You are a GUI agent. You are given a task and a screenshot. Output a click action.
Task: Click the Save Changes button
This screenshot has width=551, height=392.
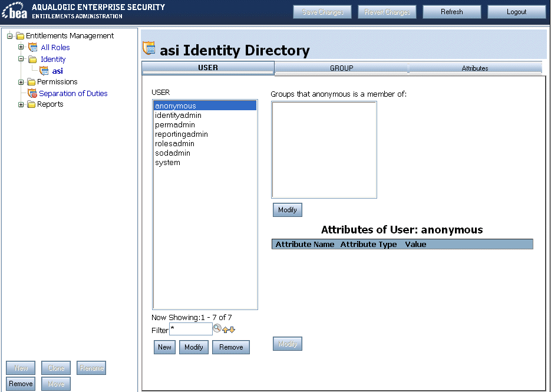tap(322, 12)
